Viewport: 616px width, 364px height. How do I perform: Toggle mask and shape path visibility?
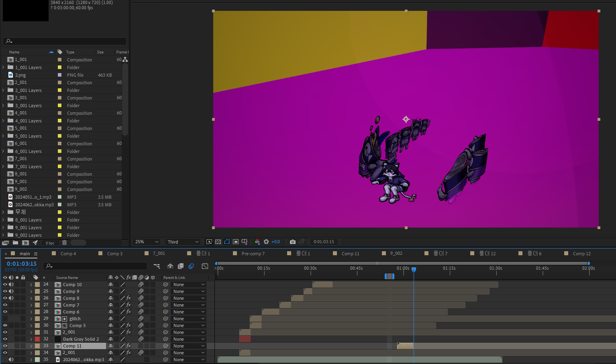pyautogui.click(x=227, y=242)
